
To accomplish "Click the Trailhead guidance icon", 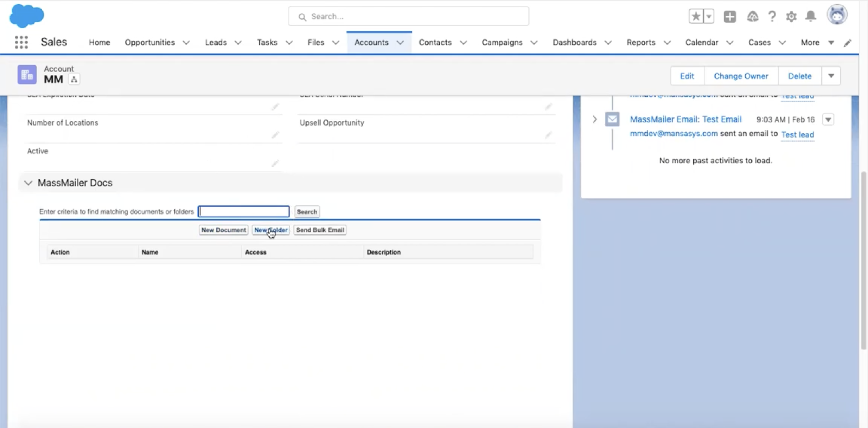I will pos(752,16).
